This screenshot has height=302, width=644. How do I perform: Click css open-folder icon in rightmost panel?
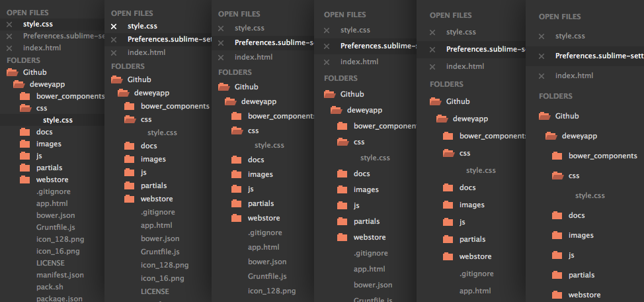[x=558, y=176]
